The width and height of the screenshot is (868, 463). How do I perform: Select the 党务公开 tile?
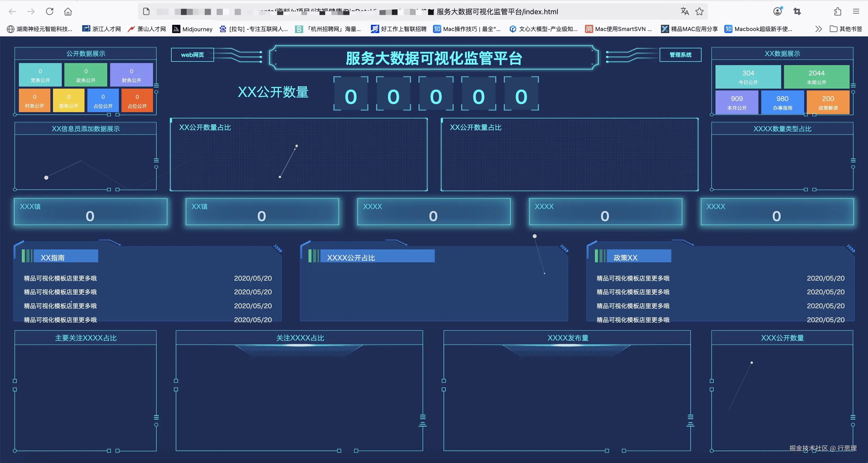[x=40, y=75]
